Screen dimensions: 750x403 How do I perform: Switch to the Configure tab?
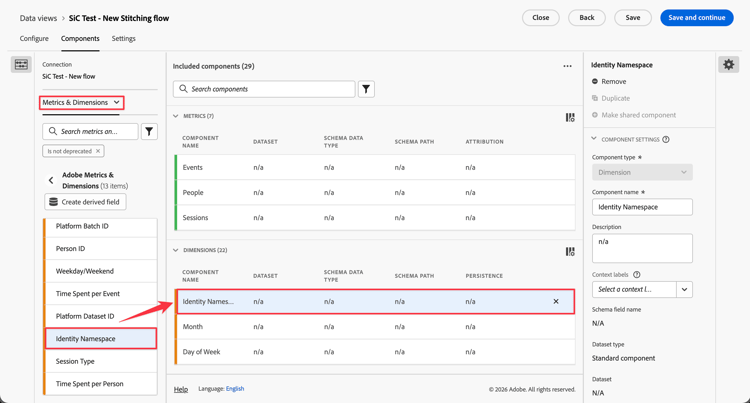pos(34,39)
